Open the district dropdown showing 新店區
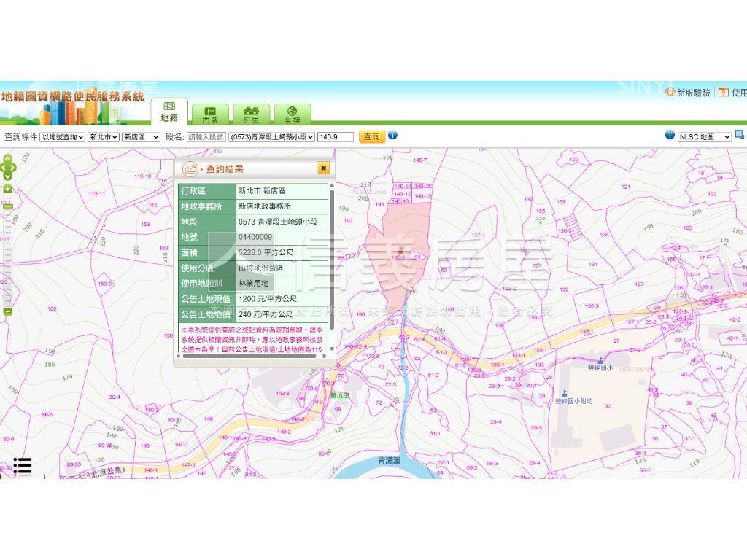Screen dimensions: 747x560 pyautogui.click(x=141, y=137)
